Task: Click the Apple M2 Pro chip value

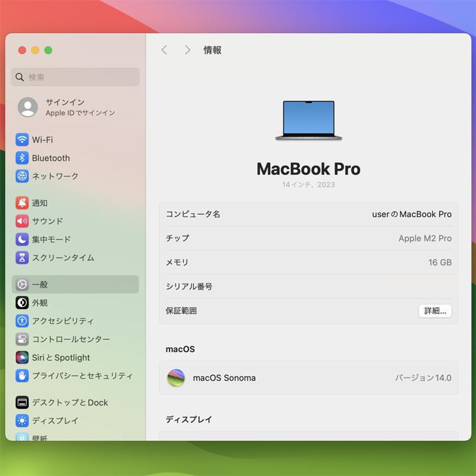Action: pyautogui.click(x=425, y=238)
